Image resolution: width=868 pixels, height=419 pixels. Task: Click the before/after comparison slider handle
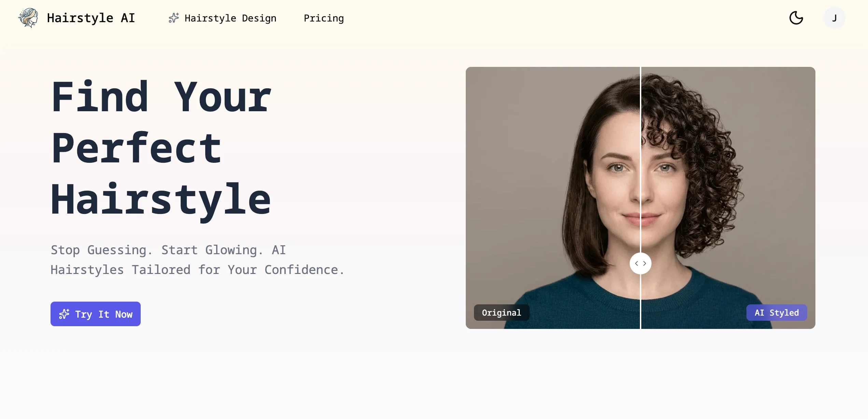[x=640, y=263]
